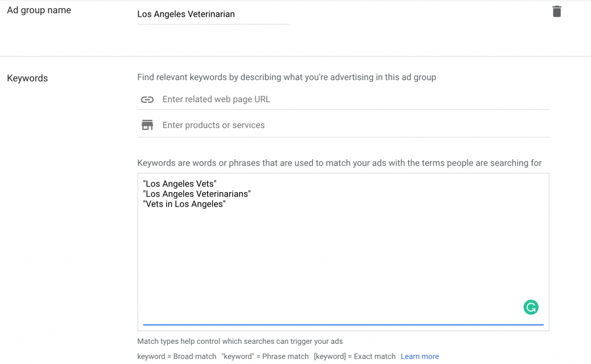Click keyword line "Los Angeles Vets"

(x=180, y=184)
